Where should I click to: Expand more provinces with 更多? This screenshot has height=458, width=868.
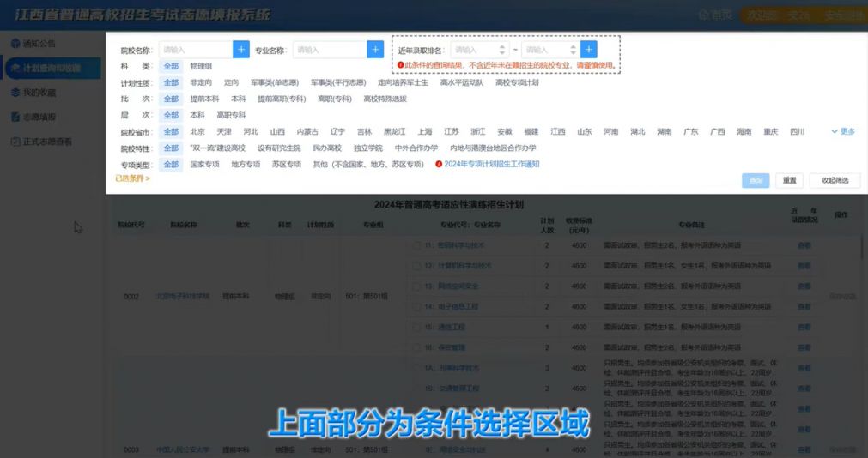click(843, 131)
